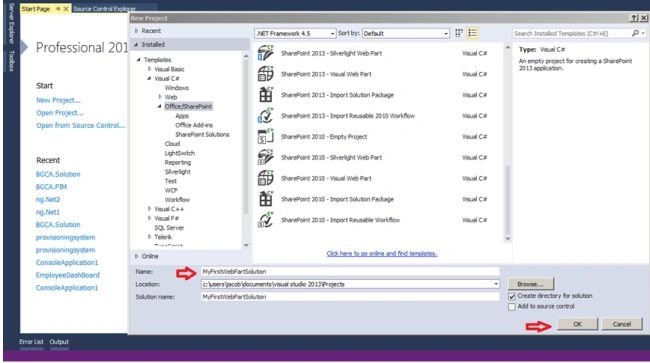
Task: Select Cloud template category
Action: [x=172, y=143]
